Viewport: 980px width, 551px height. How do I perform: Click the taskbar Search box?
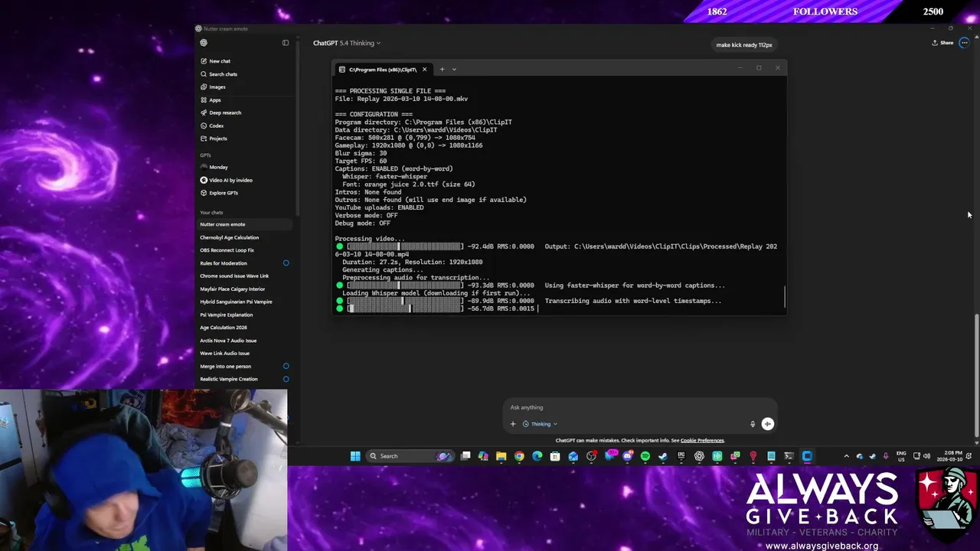pyautogui.click(x=410, y=456)
